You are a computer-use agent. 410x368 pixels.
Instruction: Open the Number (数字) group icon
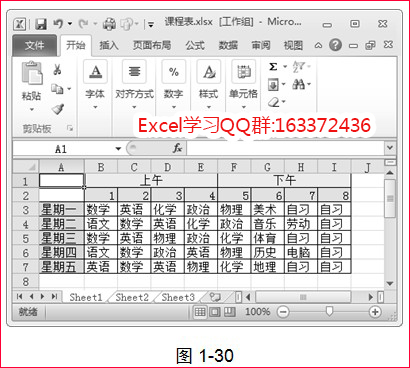174,71
